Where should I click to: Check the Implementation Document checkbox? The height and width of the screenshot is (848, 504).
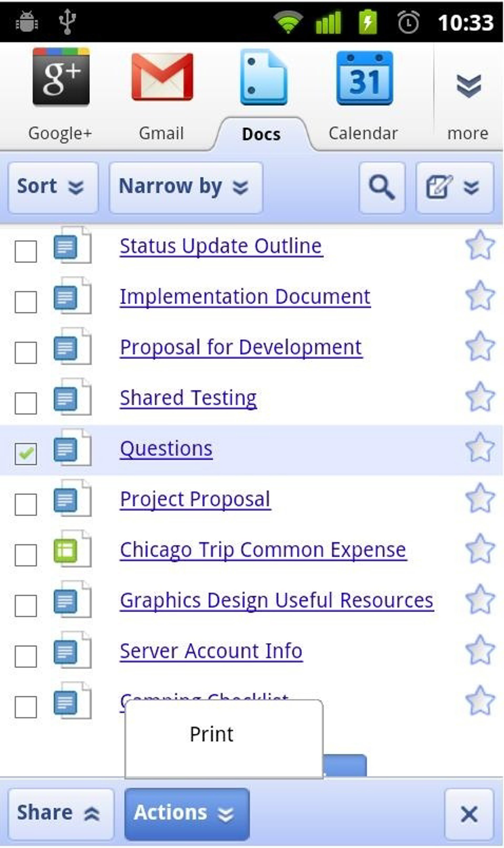26,302
